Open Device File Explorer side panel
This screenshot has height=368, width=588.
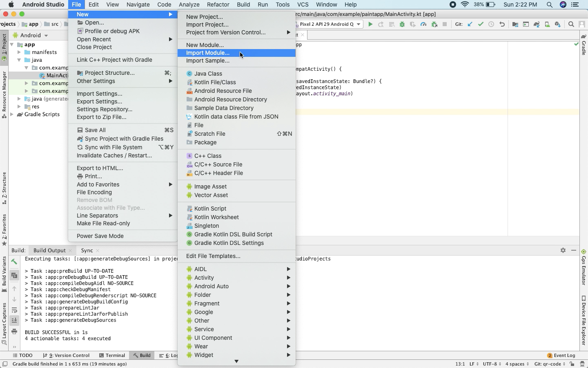tap(584, 321)
